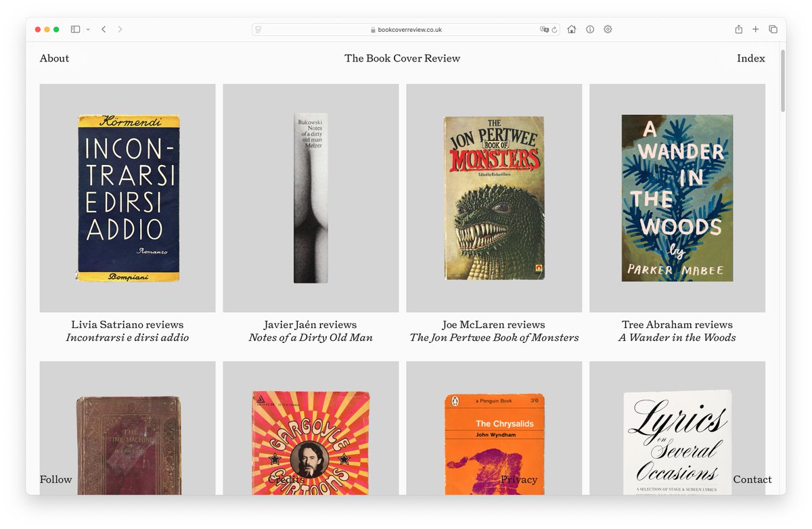The width and height of the screenshot is (812, 529).
Task: Open the About page
Action: [54, 58]
